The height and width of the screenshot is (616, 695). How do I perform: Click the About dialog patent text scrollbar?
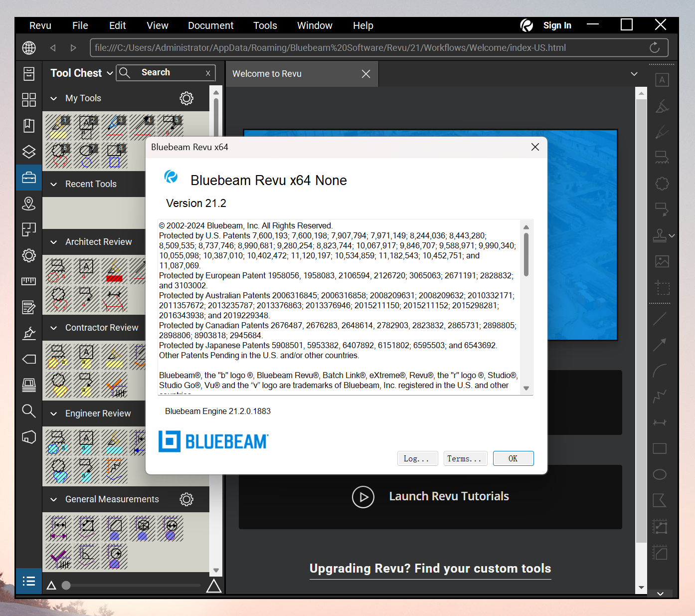(526, 254)
